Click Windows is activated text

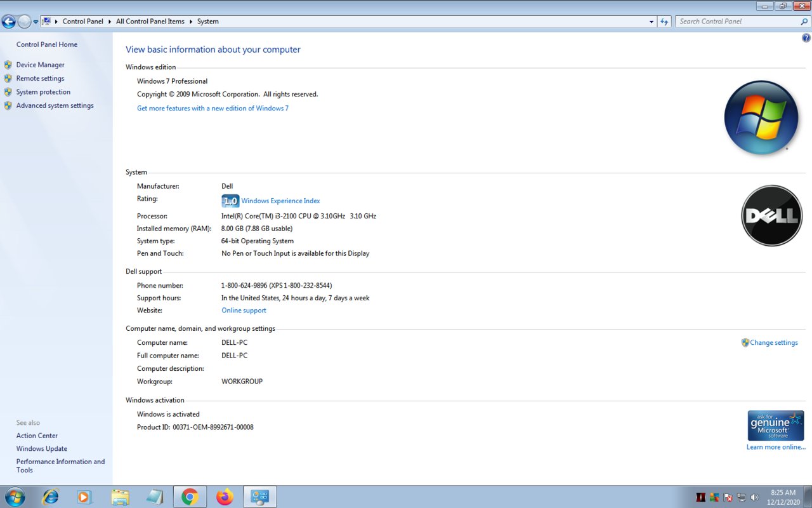168,415
